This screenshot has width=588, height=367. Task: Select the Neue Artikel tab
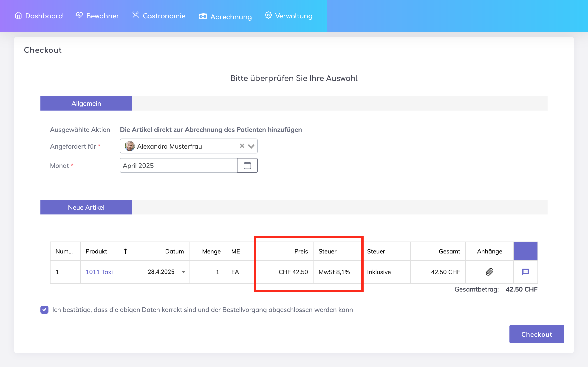86,207
